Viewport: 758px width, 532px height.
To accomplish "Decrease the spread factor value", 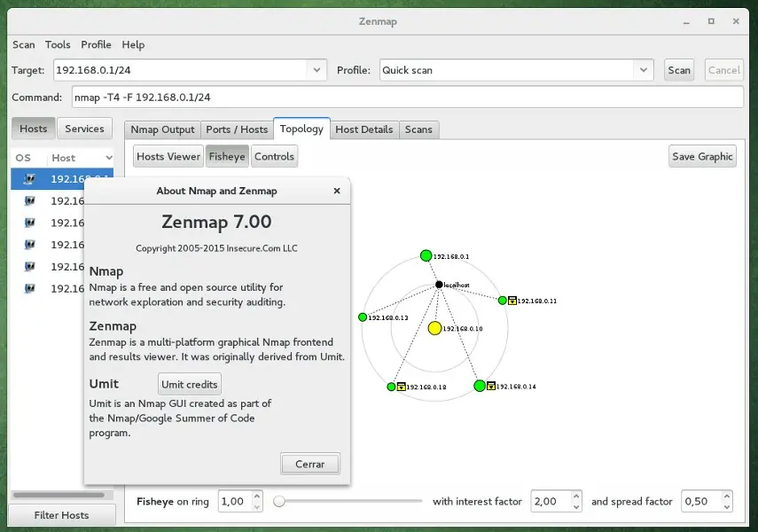I will 727,507.
